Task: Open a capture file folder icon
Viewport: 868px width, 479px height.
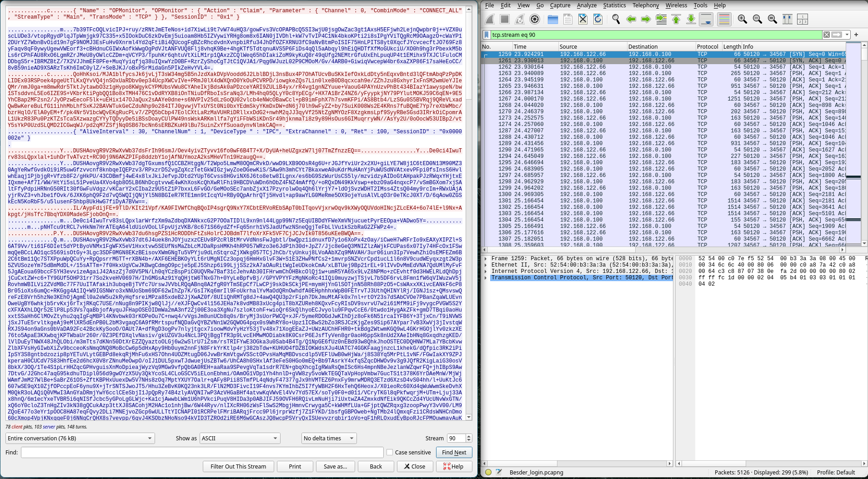Action: [x=553, y=19]
